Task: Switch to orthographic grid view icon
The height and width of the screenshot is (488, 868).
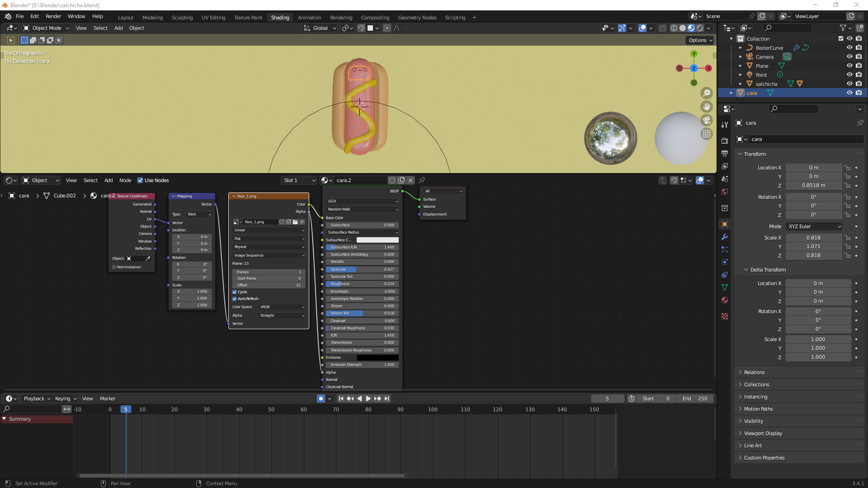Action: pyautogui.click(x=706, y=134)
